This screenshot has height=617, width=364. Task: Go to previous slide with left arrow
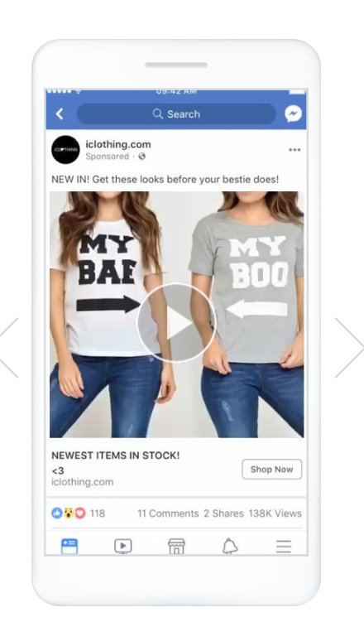coord(9,348)
